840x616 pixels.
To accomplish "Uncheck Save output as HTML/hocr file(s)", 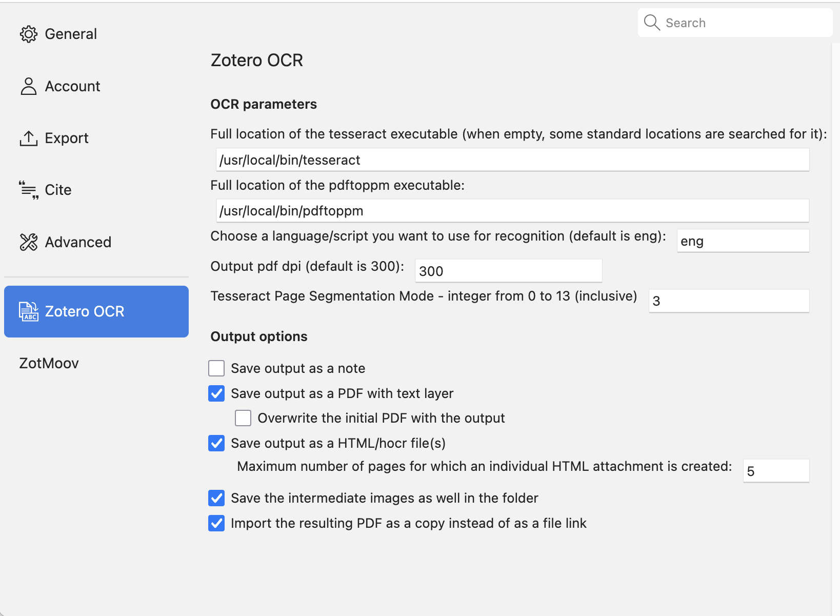I will point(216,443).
